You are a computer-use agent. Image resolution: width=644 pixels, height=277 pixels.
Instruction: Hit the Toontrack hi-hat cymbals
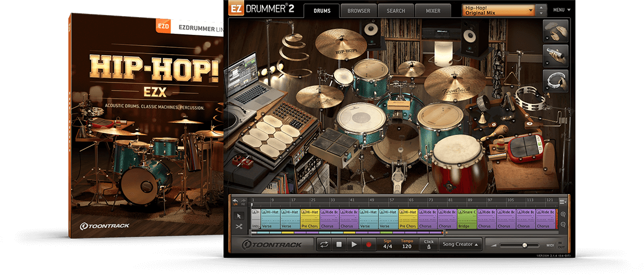click(320, 96)
